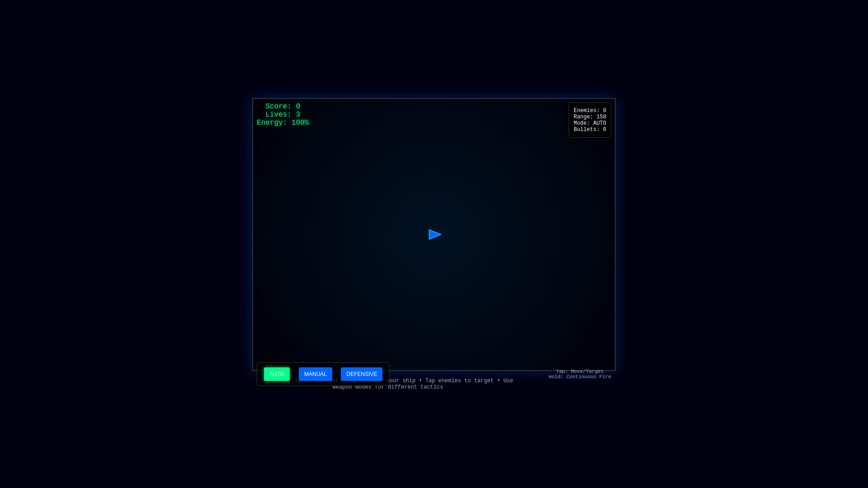This screenshot has width=868, height=488.
Task: Click the Energy: 100% readout
Action: 283,123
